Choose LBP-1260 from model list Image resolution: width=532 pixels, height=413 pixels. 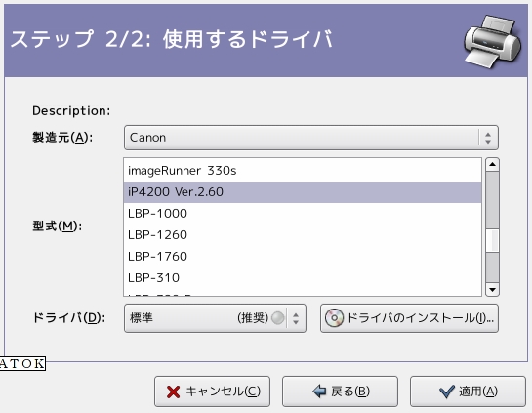[x=303, y=235]
